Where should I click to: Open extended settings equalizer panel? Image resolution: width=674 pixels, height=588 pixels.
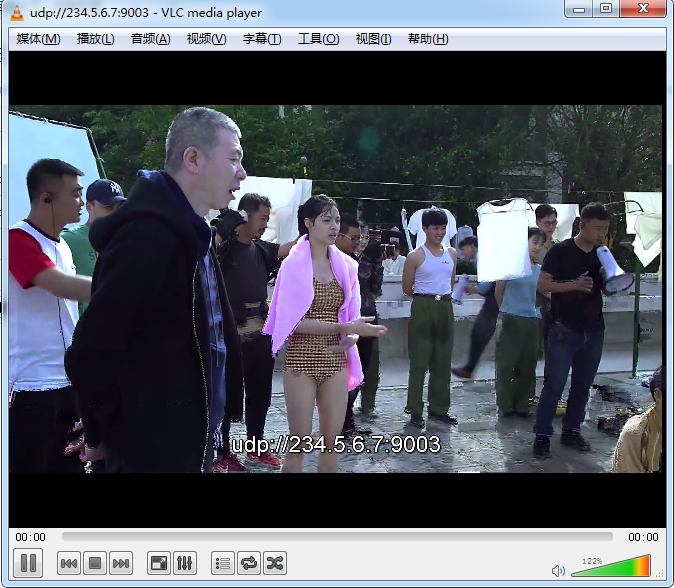[185, 563]
